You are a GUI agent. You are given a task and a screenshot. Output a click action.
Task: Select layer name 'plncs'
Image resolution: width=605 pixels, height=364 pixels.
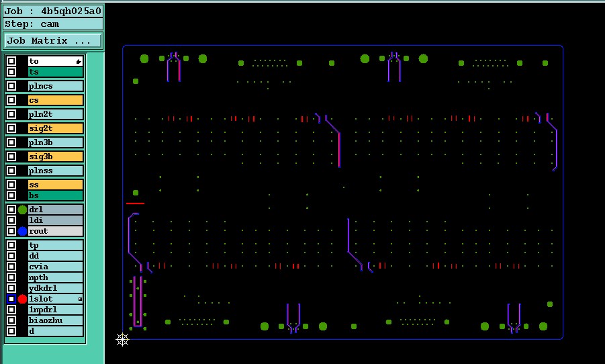click(55, 86)
